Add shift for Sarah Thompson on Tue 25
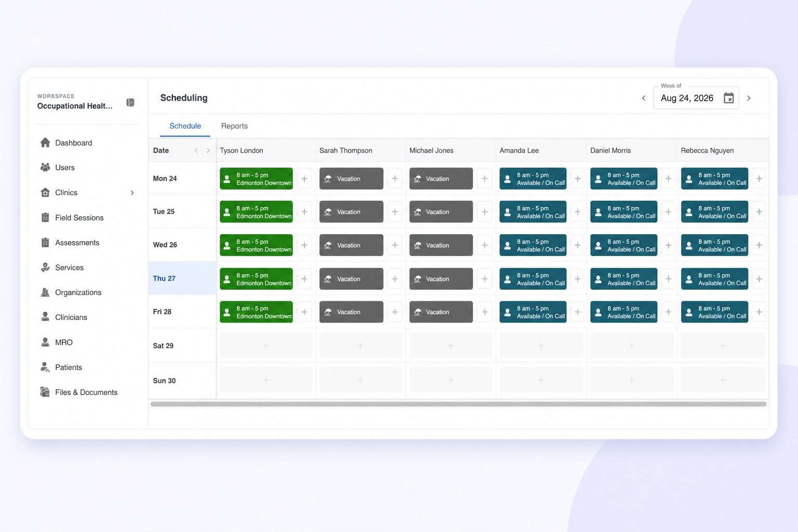798x532 pixels. [395, 211]
